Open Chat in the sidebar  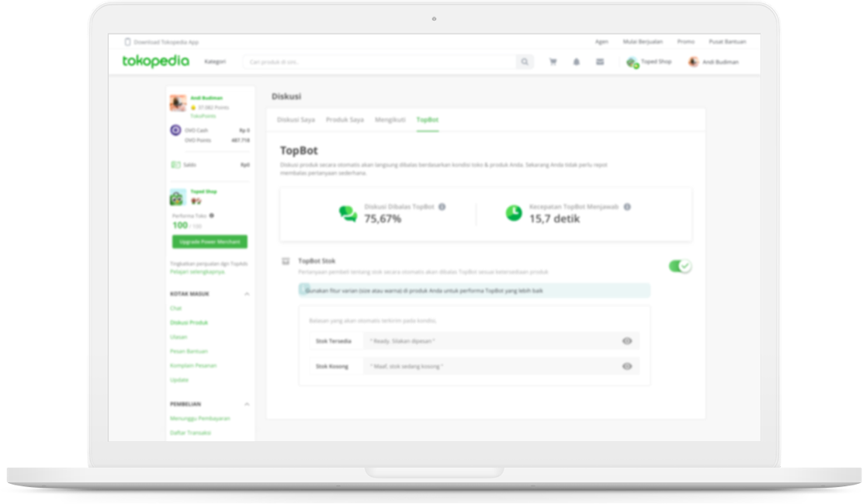tap(175, 309)
